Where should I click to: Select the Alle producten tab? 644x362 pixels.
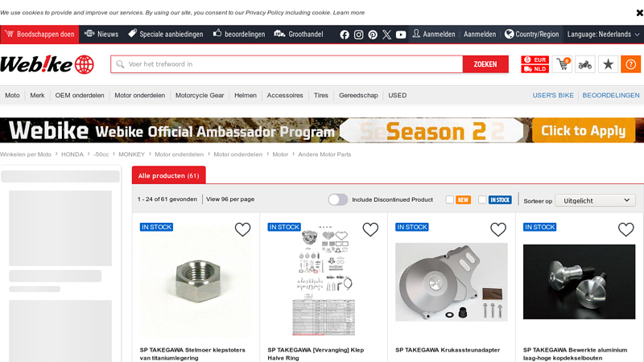pyautogui.click(x=169, y=175)
